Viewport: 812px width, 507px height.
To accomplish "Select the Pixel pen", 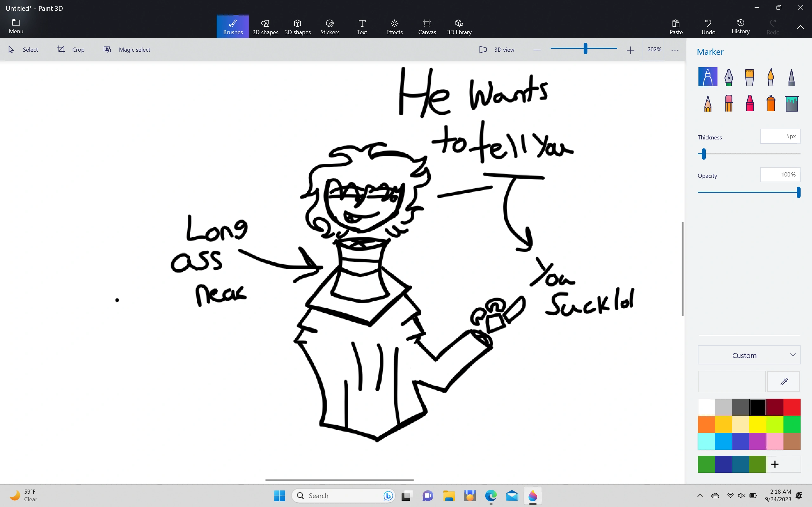I will [x=791, y=76].
